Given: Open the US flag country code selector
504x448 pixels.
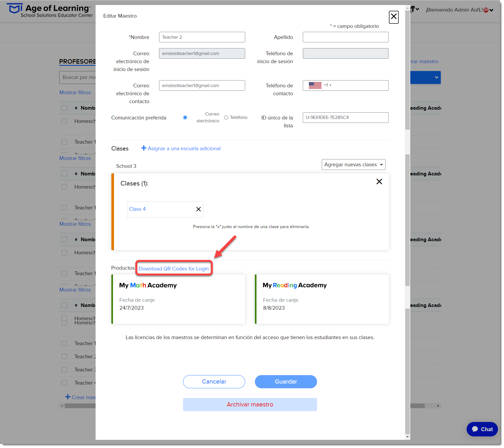Looking at the screenshot, I should (320, 85).
